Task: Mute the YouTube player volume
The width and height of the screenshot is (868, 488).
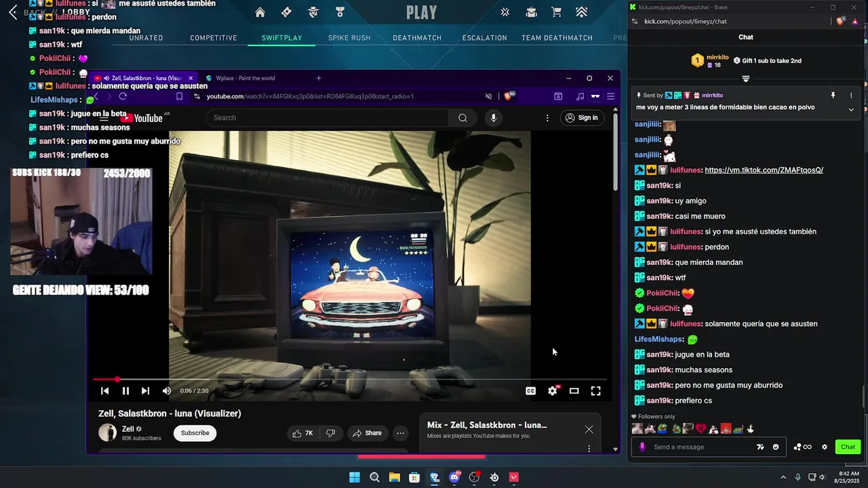Action: tap(167, 391)
